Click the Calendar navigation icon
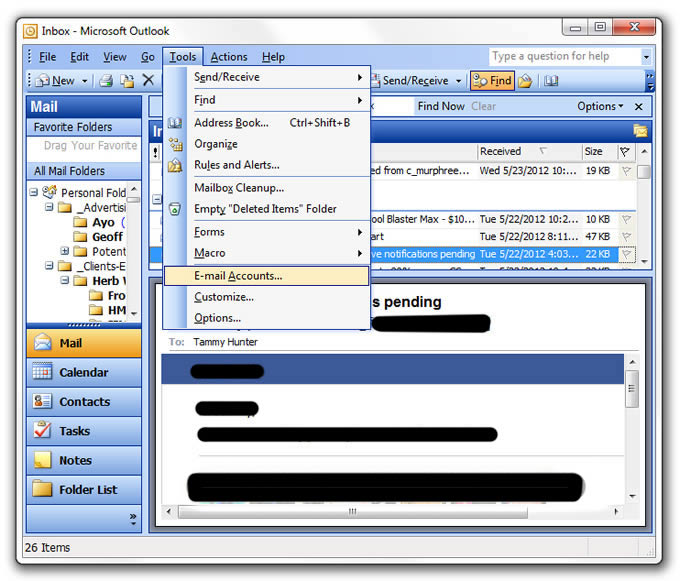680x581 pixels. 42,372
